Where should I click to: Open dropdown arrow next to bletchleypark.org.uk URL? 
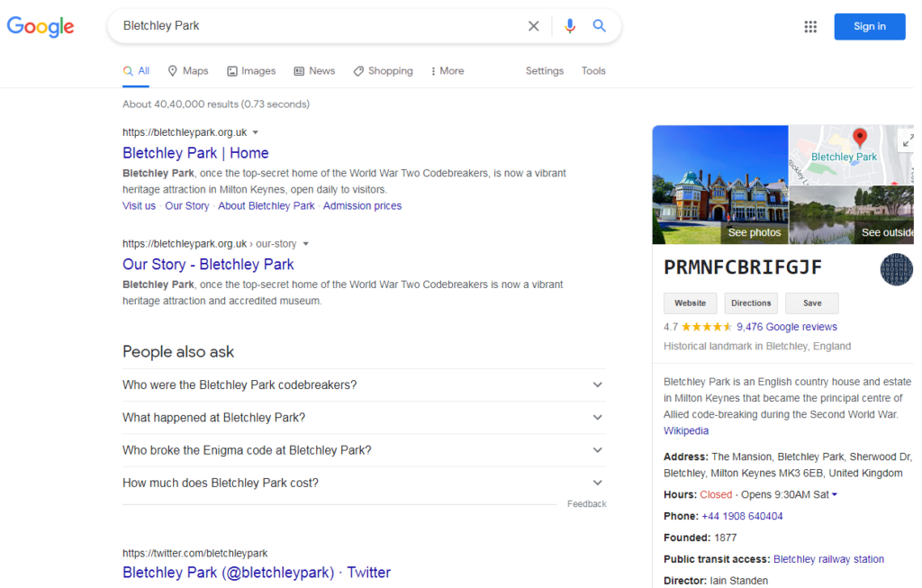(x=255, y=133)
